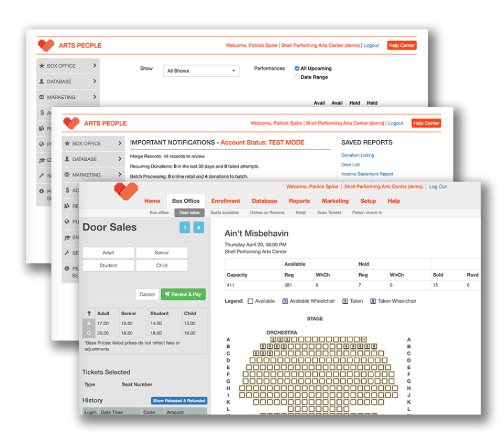
Task: Click the Sold value 15
Action: [435, 285]
